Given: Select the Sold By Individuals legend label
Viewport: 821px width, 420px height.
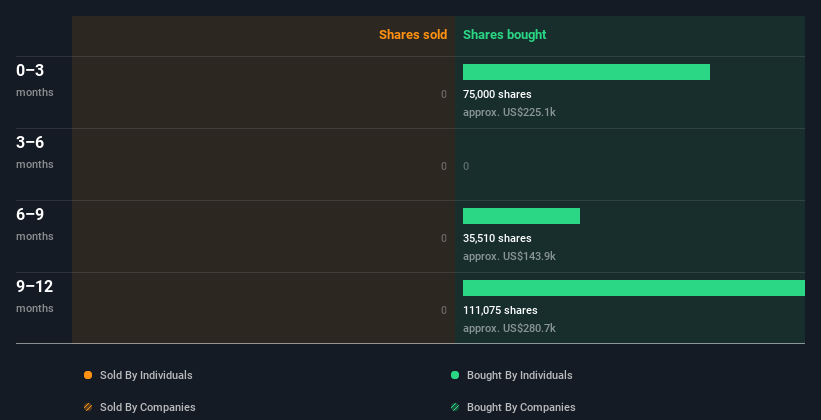Looking at the screenshot, I should click(146, 375).
